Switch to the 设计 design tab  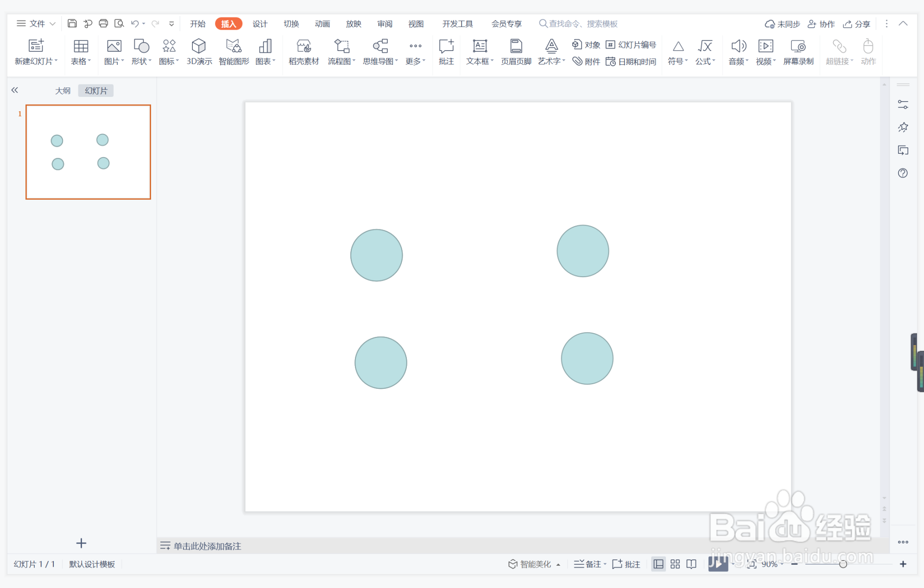[259, 24]
